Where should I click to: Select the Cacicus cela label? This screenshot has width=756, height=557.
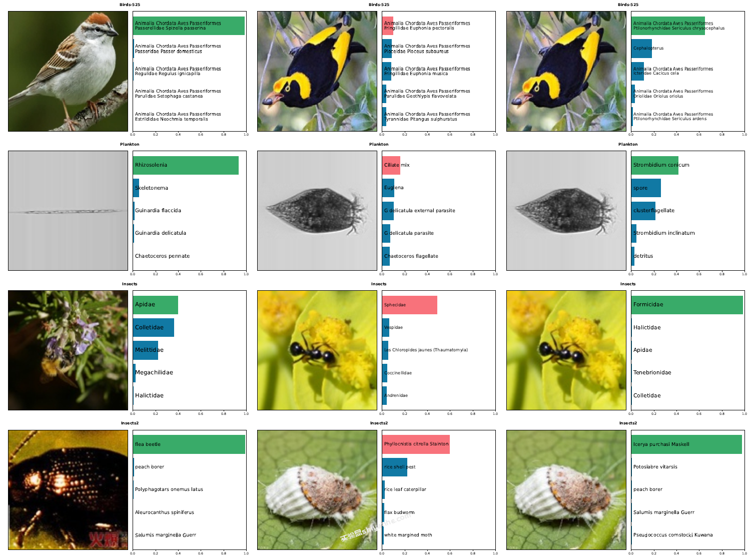(x=673, y=71)
